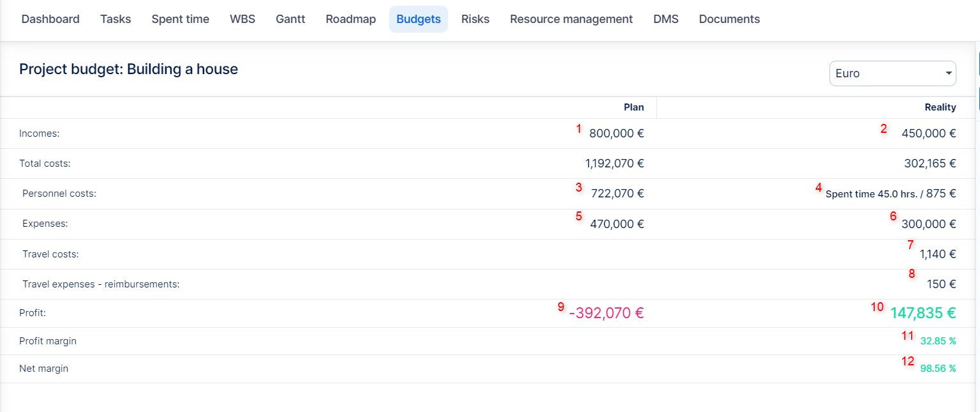Open the Dashboard tab
The height and width of the screenshot is (412, 980).
coord(50,19)
